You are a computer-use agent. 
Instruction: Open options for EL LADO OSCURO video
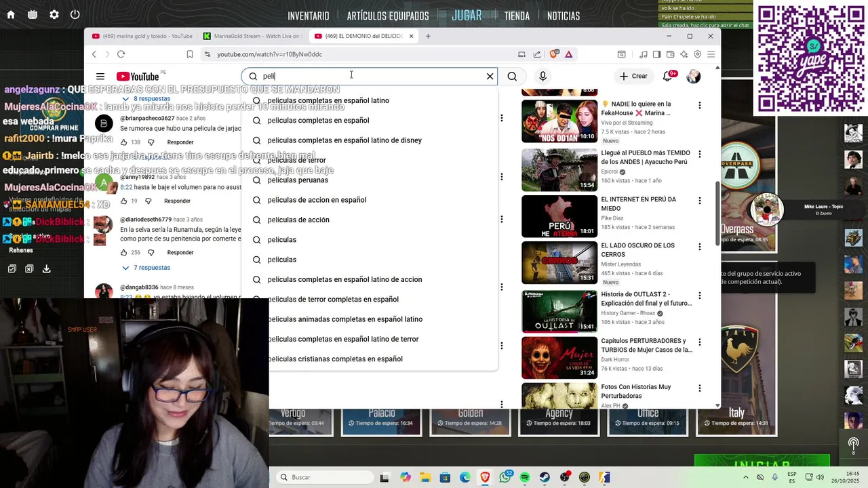(699, 247)
